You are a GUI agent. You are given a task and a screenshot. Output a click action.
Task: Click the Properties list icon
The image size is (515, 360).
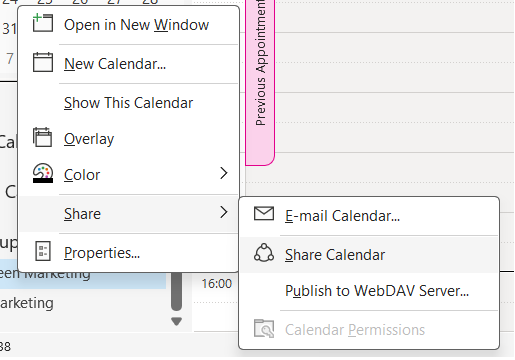(43, 251)
